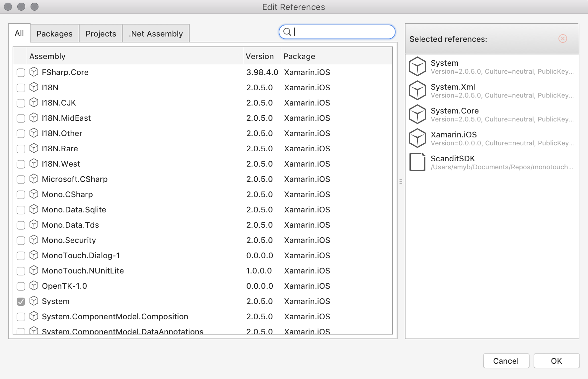Select the OpenTK-1.0 assembly name
Viewport: 588px width, 379px height.
64,286
